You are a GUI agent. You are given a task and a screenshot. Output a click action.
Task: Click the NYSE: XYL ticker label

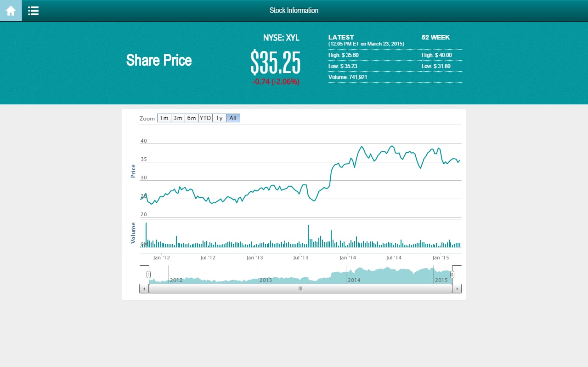pos(281,38)
